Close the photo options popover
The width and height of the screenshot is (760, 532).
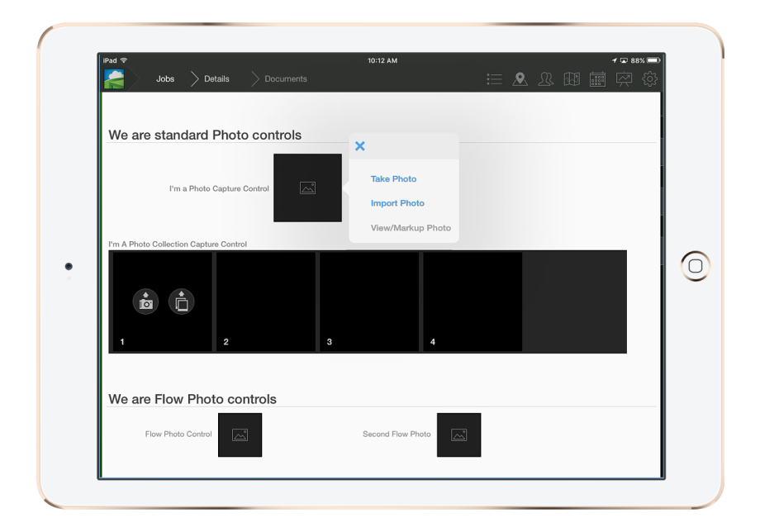(x=359, y=146)
